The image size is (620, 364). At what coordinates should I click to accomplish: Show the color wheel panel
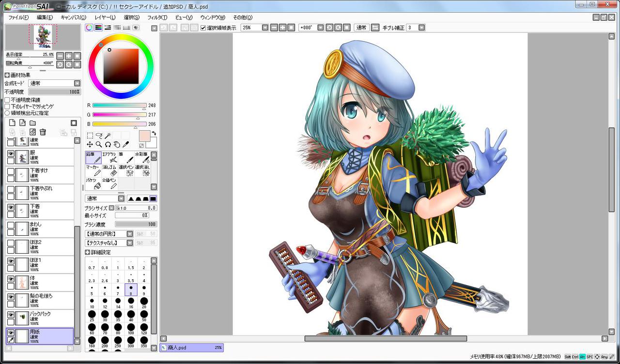[89, 28]
